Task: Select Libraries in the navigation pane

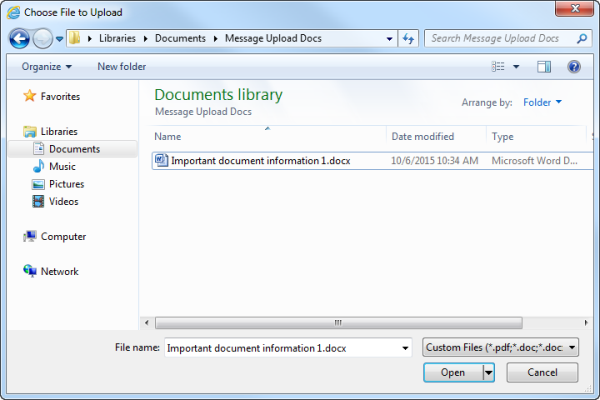Action: coord(59,131)
